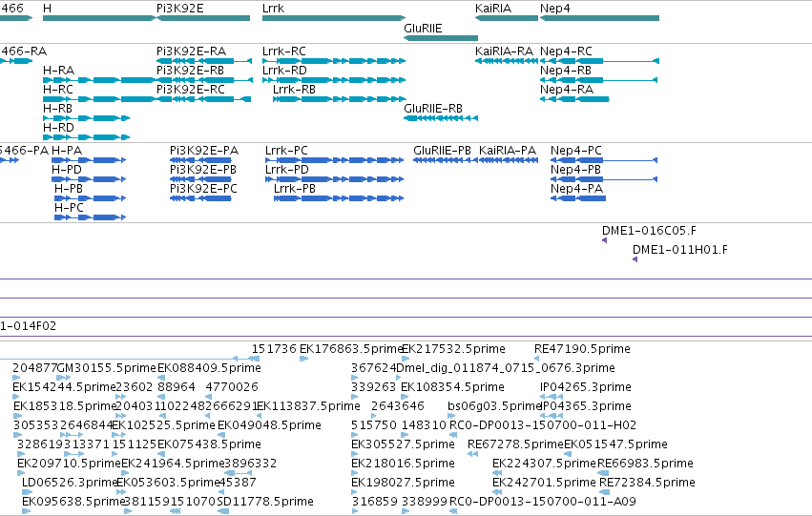Click the EK305527.5prime EST label
The image size is (812, 516).
(x=403, y=445)
